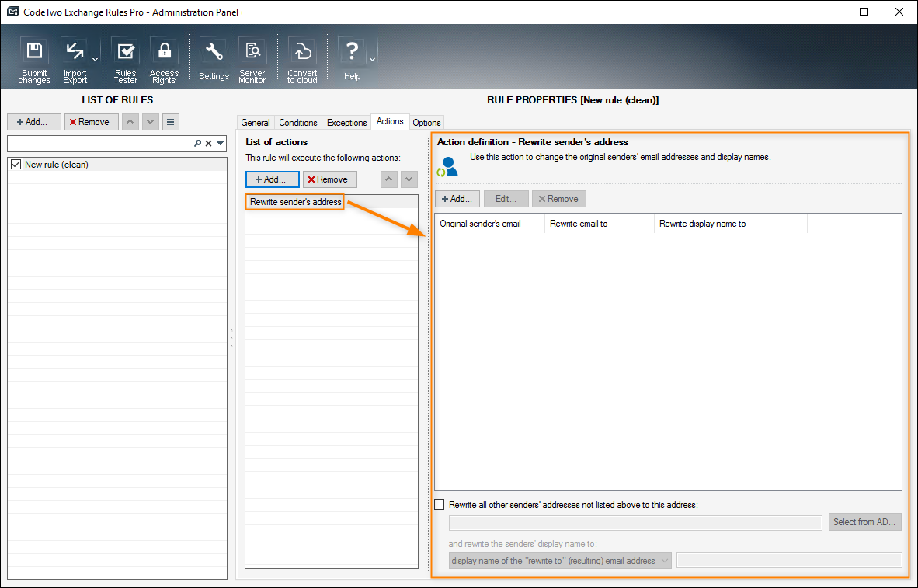The image size is (918, 588).
Task: Switch to the Exceptions tab
Action: point(346,123)
